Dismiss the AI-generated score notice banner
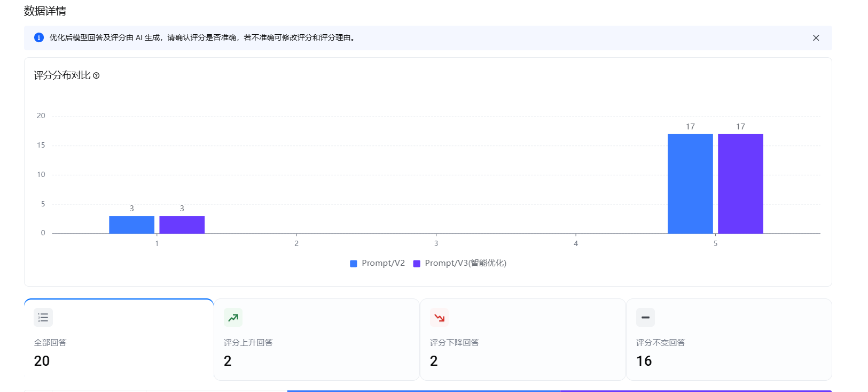This screenshot has width=868, height=392. point(816,38)
